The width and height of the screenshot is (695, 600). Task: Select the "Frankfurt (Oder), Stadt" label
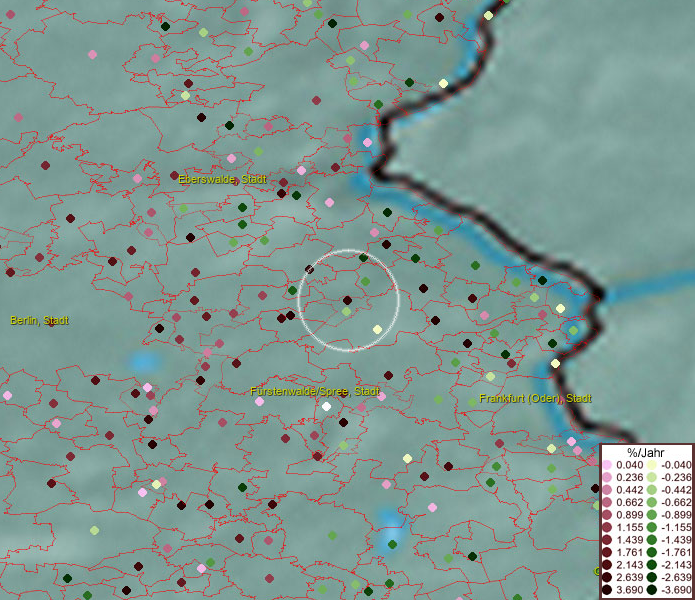(x=535, y=398)
